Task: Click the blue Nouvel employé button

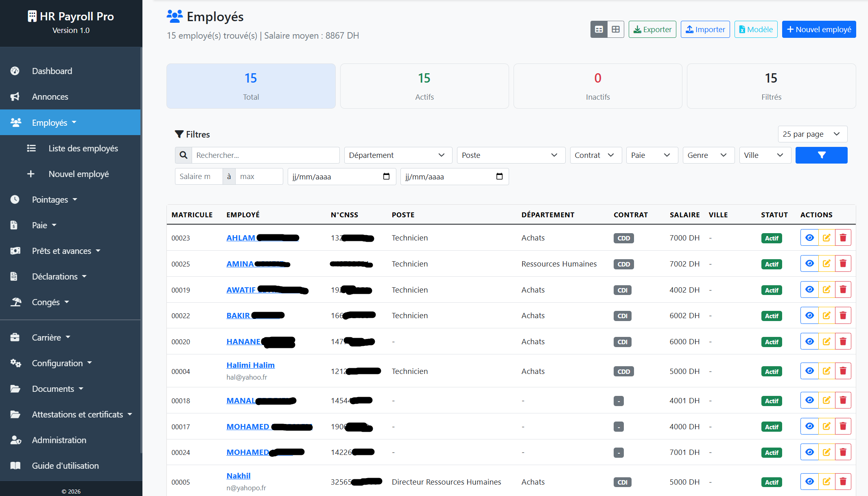Action: [819, 29]
